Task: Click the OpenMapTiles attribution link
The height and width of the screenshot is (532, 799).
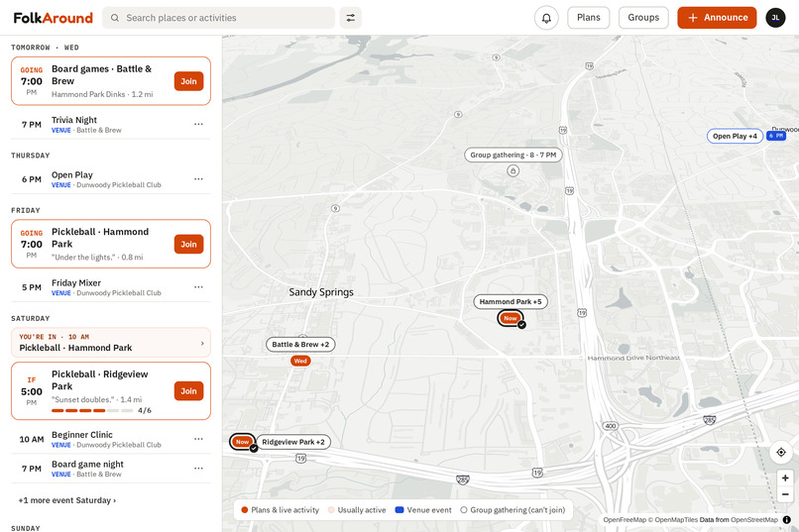Action: point(676,520)
